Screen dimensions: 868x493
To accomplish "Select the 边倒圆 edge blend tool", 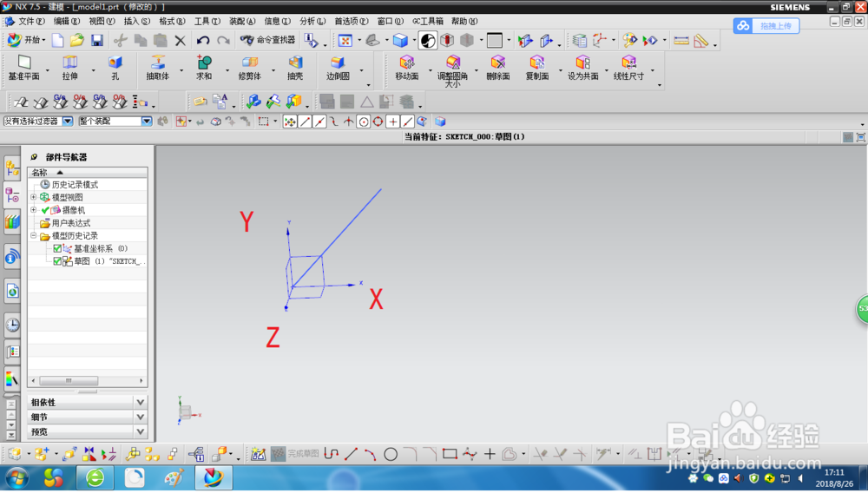I will point(338,68).
